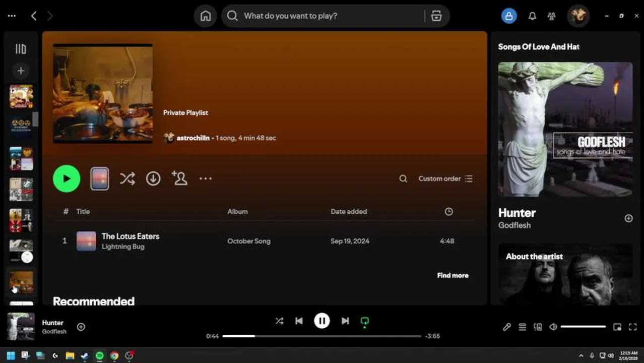Screen dimensions: 644x363
Task: Select The Lotus Eaters track title
Action: (131, 236)
